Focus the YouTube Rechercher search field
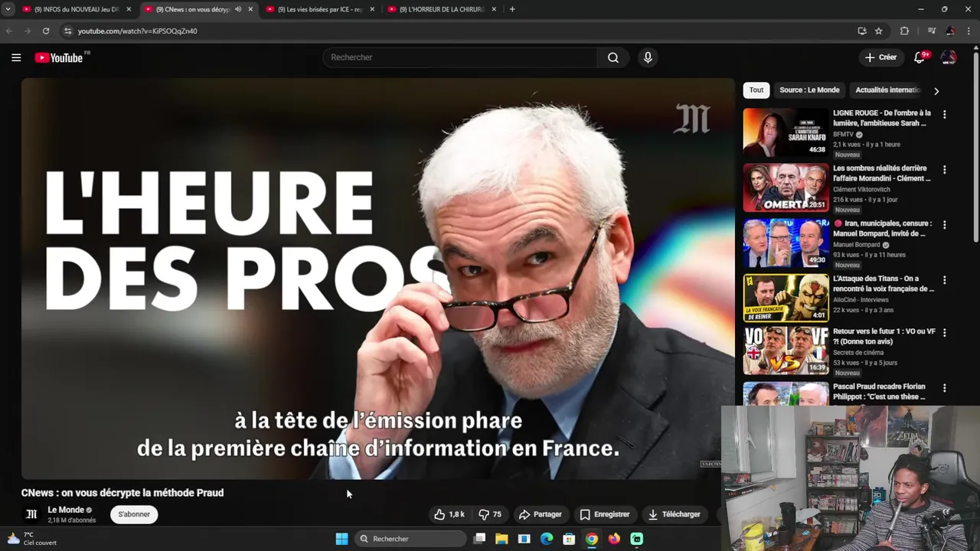This screenshot has width=980, height=551. (460, 57)
